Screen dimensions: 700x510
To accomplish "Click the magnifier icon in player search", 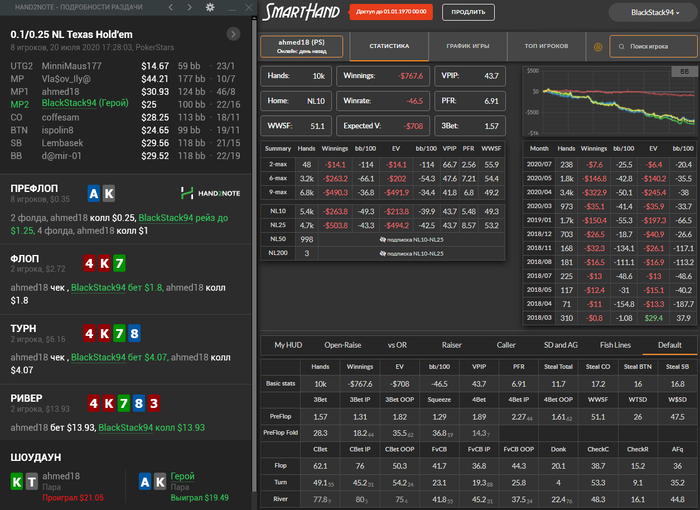I will pyautogui.click(x=621, y=46).
